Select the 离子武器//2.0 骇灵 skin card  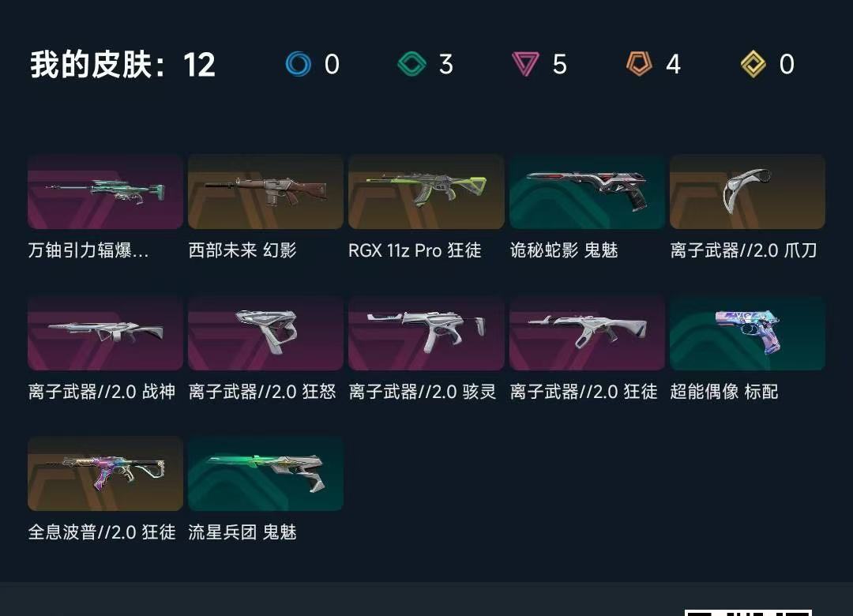(426, 333)
